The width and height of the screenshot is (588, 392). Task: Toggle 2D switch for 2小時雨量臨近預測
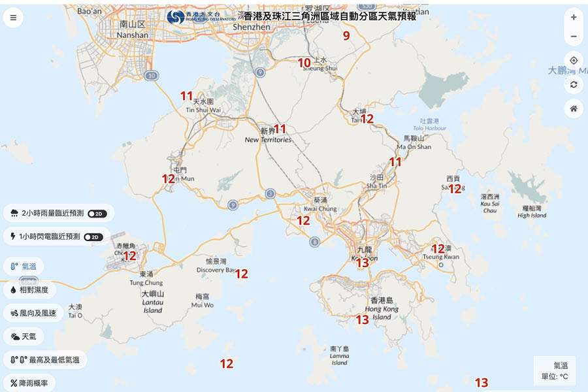pyautogui.click(x=97, y=214)
